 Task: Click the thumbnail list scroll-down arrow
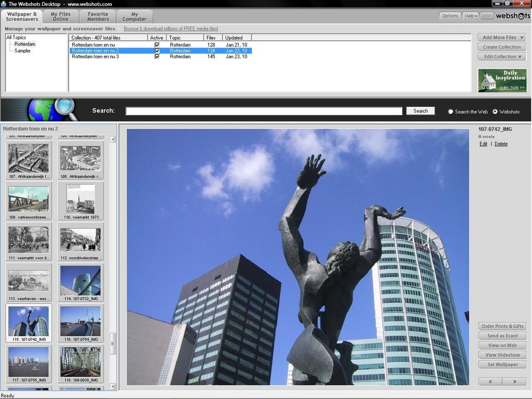(x=113, y=387)
